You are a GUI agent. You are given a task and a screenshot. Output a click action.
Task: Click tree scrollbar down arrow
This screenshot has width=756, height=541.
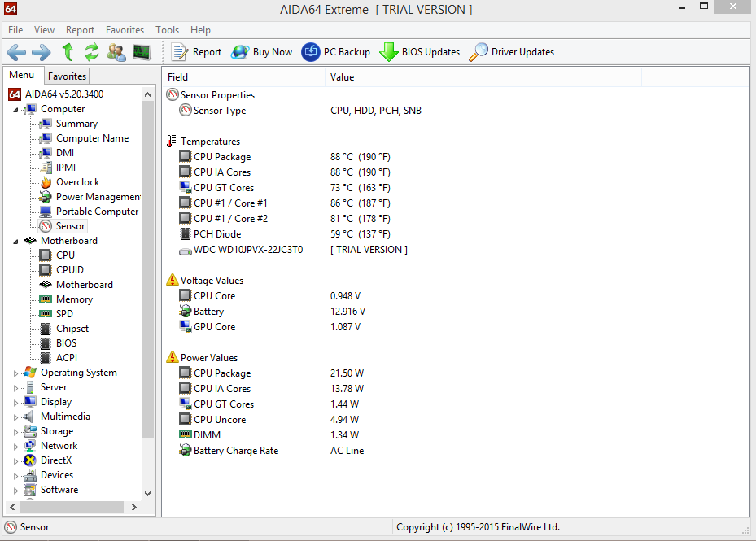147,494
